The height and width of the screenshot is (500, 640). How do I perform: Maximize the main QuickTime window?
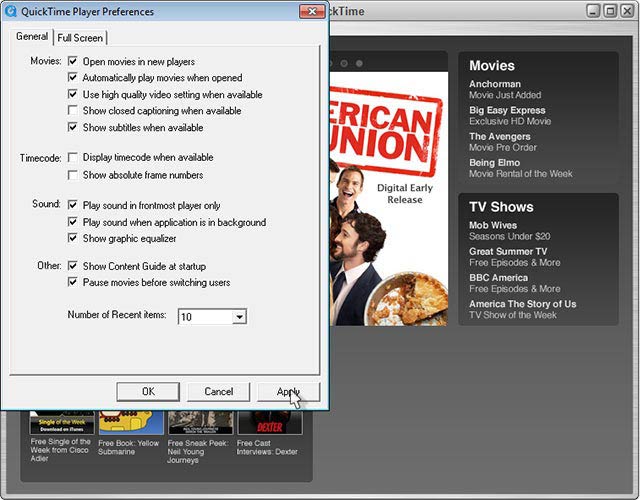[x=608, y=11]
